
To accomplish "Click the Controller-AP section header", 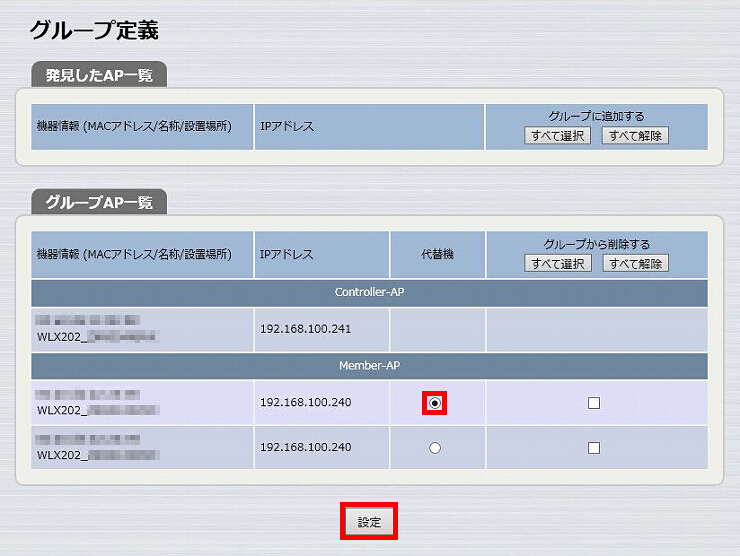I will tap(369, 292).
